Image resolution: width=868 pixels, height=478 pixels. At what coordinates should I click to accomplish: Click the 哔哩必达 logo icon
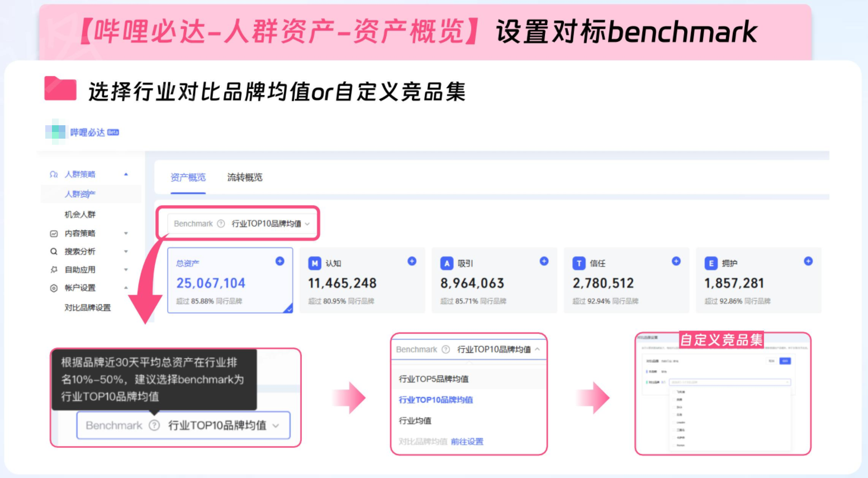pyautogui.click(x=55, y=132)
